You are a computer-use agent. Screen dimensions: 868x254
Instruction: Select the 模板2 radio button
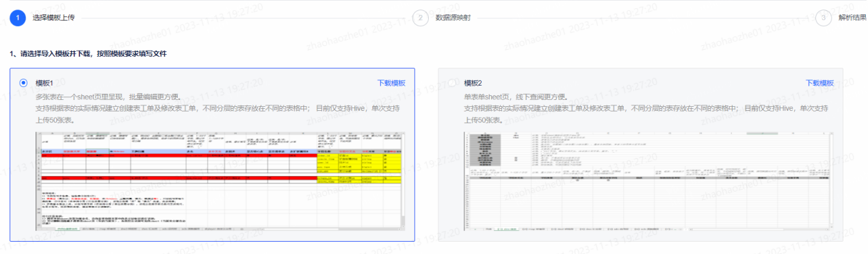(x=451, y=83)
